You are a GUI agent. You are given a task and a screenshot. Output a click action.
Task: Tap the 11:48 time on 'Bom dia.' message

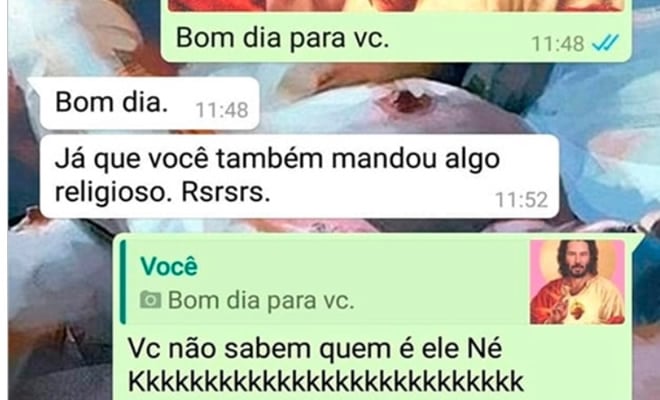click(222, 110)
